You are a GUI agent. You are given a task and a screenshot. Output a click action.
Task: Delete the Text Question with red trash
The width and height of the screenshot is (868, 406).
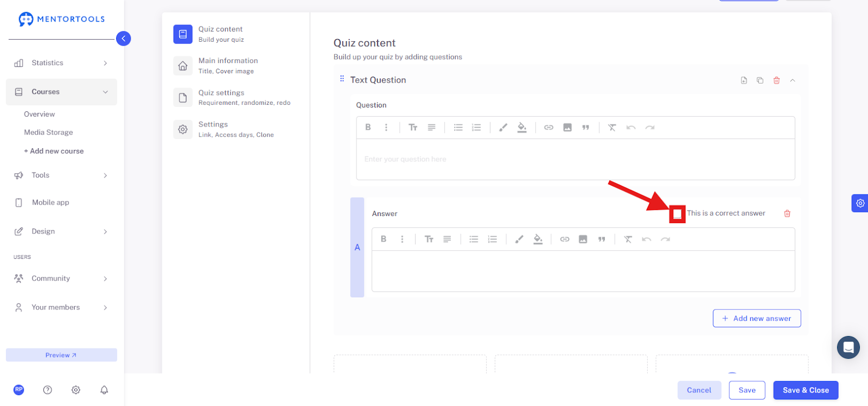pos(776,80)
